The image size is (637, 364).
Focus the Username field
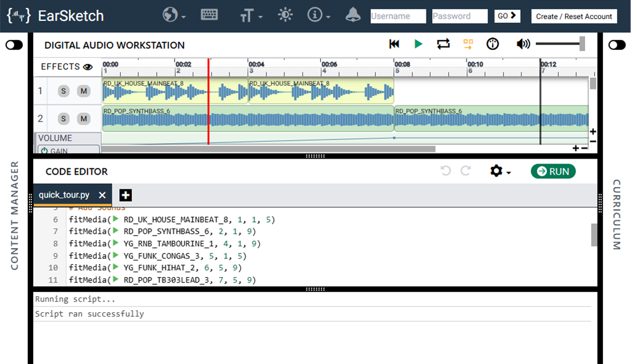(x=398, y=16)
